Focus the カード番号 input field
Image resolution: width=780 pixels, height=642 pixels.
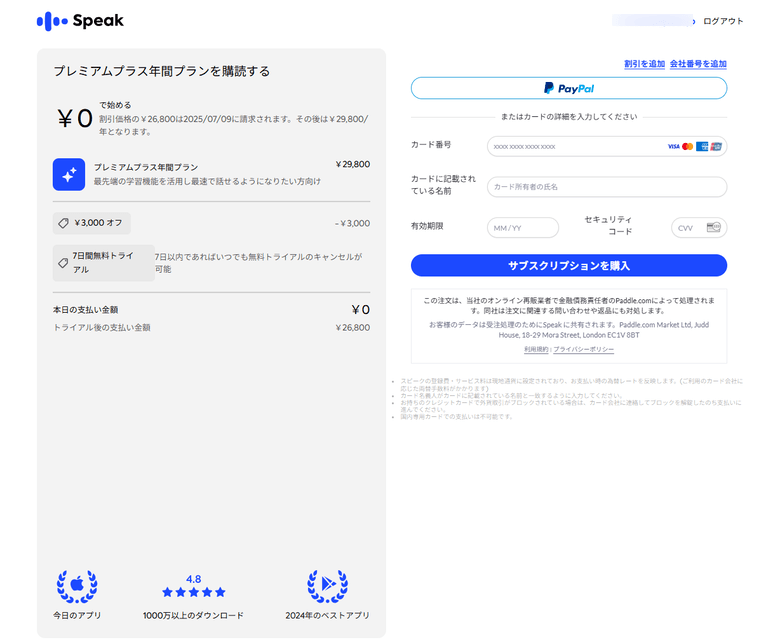click(607, 147)
